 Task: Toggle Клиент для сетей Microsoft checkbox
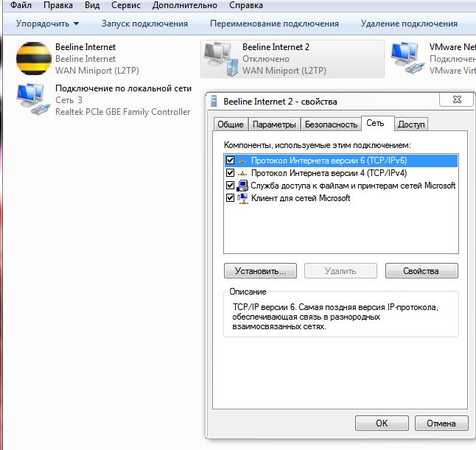[230, 198]
